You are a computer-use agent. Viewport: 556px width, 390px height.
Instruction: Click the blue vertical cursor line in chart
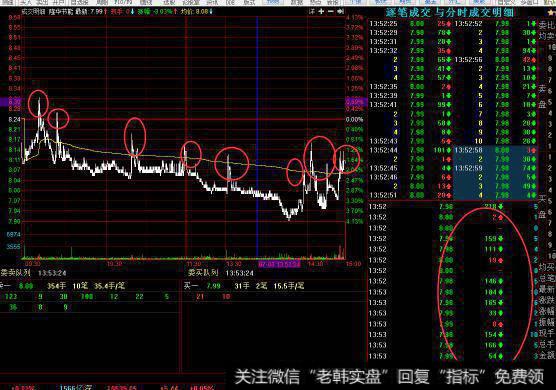coord(257,138)
